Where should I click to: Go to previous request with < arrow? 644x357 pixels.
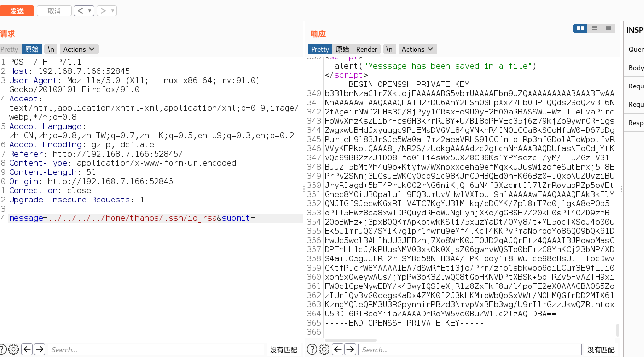coord(81,11)
